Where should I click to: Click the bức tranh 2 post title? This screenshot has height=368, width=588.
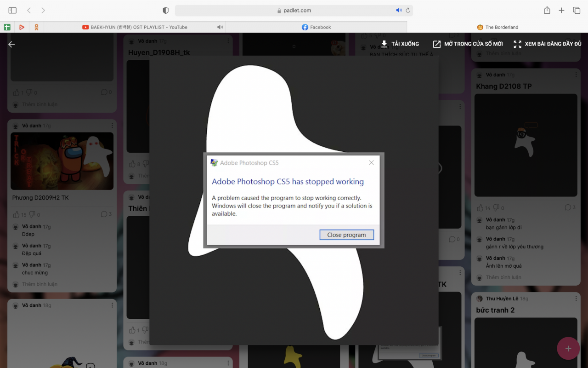(x=495, y=310)
